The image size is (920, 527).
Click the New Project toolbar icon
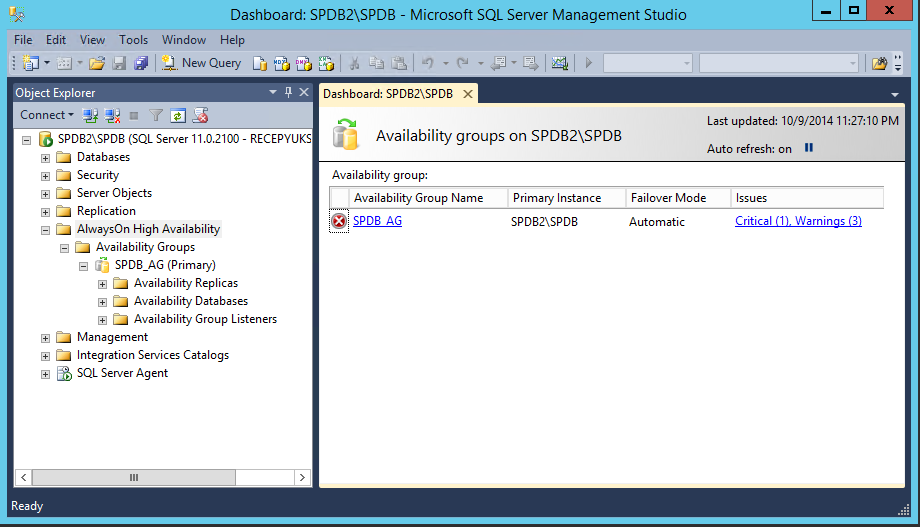[31, 63]
